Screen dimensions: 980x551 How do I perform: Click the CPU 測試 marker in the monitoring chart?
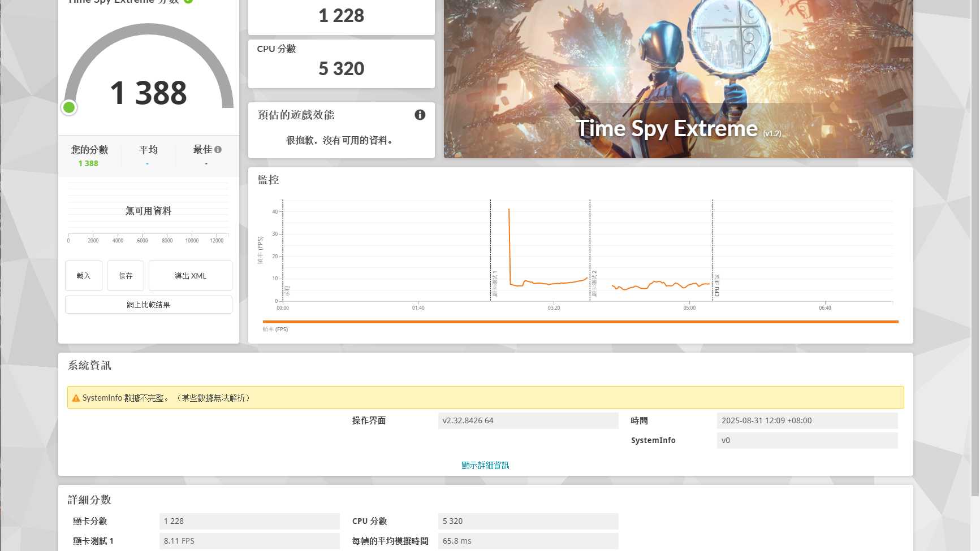(716, 285)
